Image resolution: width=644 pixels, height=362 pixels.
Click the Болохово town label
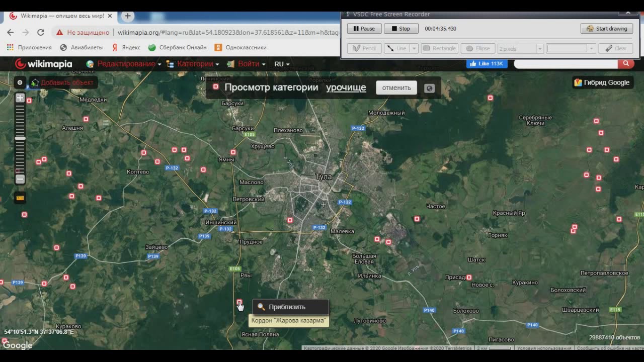pyautogui.click(x=465, y=311)
